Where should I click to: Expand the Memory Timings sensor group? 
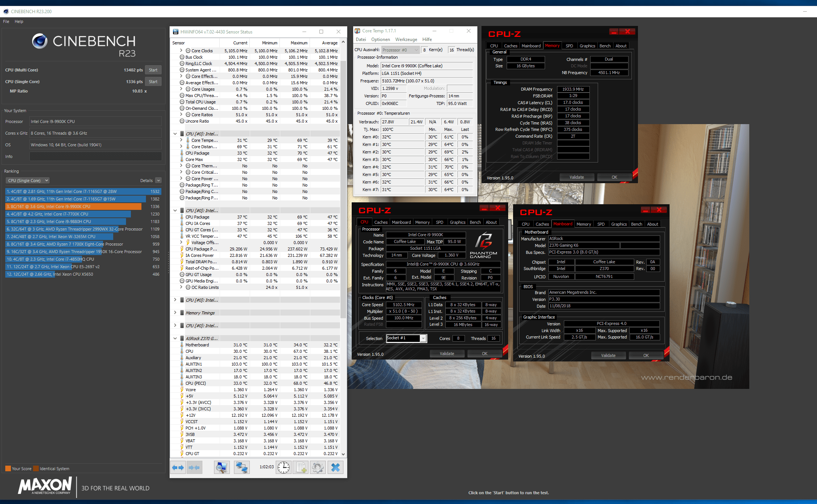pos(175,313)
